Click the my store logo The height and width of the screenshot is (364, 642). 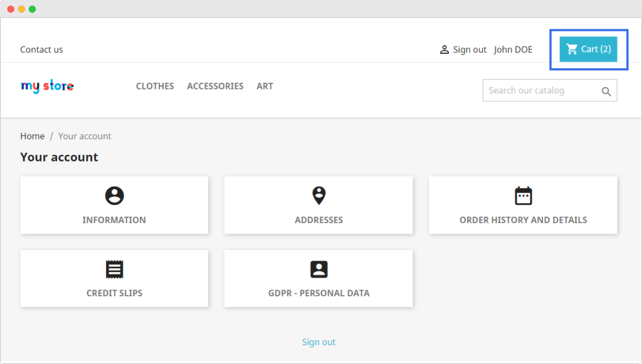coord(47,86)
